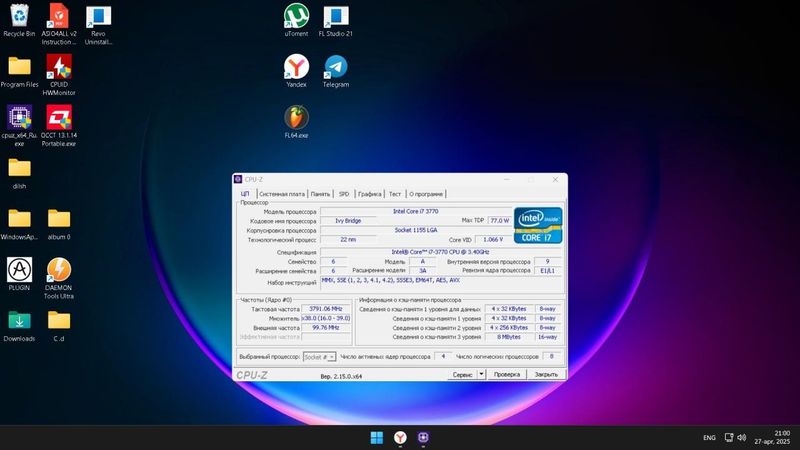
Task: Open the taskbar clock showing 21:00
Action: point(772,437)
